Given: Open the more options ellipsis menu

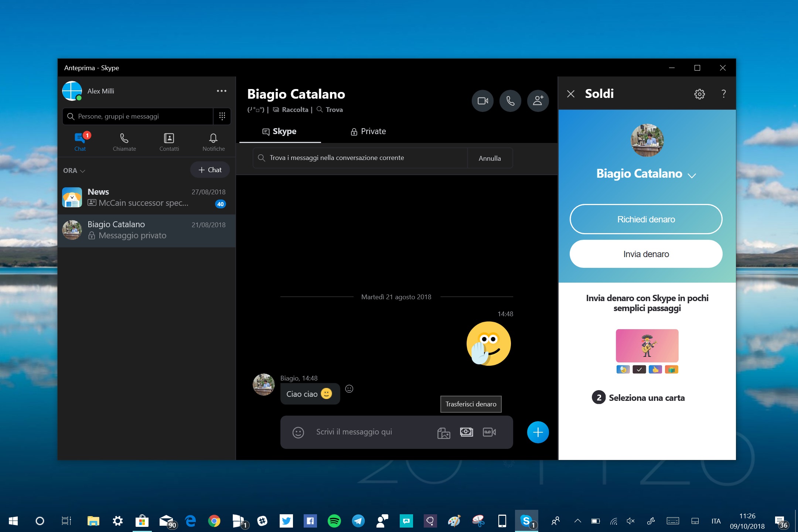Looking at the screenshot, I should coord(222,91).
